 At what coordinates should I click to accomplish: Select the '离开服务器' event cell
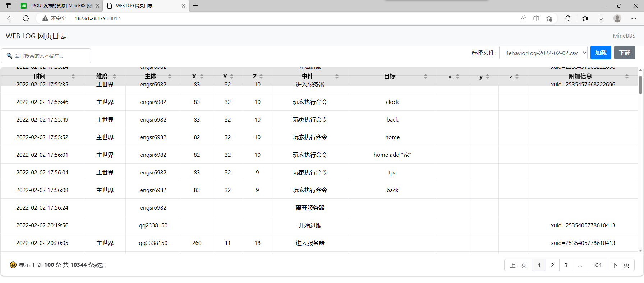[x=310, y=208]
